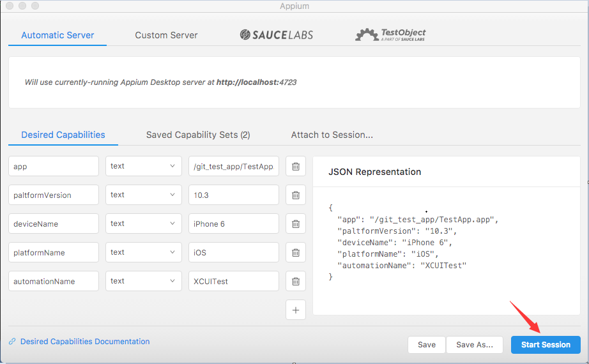Click the Start Session button
Screen dimensions: 589x364
(x=546, y=345)
